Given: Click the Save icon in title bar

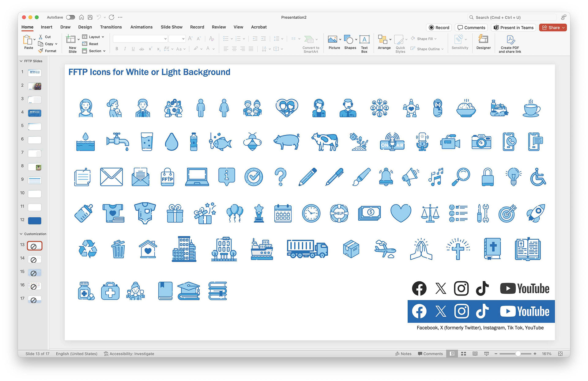Looking at the screenshot, I should point(90,17).
